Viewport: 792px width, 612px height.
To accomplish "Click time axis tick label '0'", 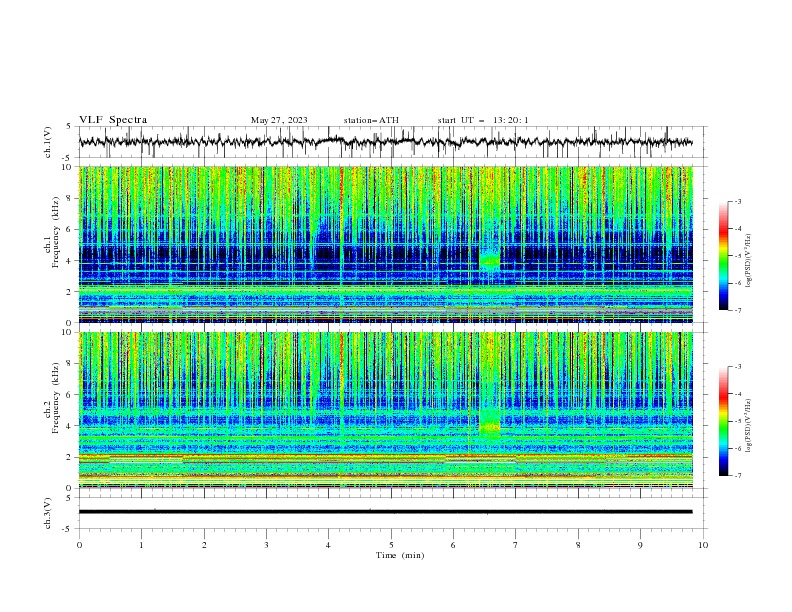I will [x=79, y=545].
